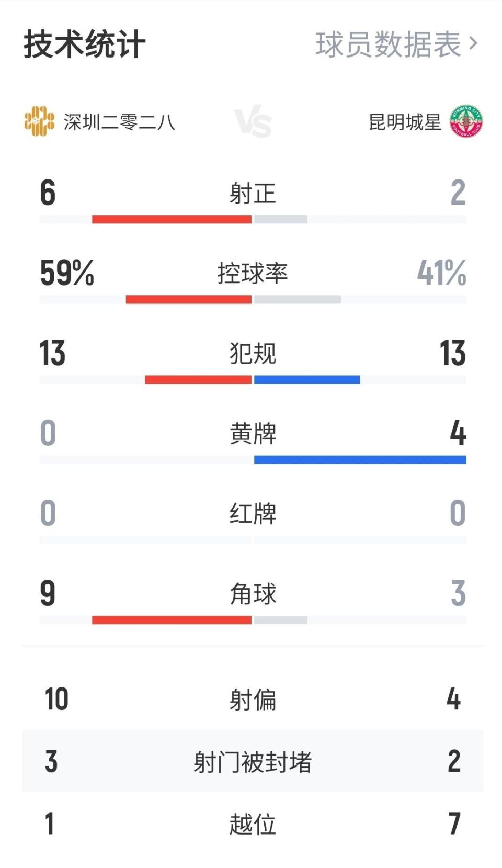502x868 pixels.
Task: Click the 技术统计 heading
Action: pos(84,44)
